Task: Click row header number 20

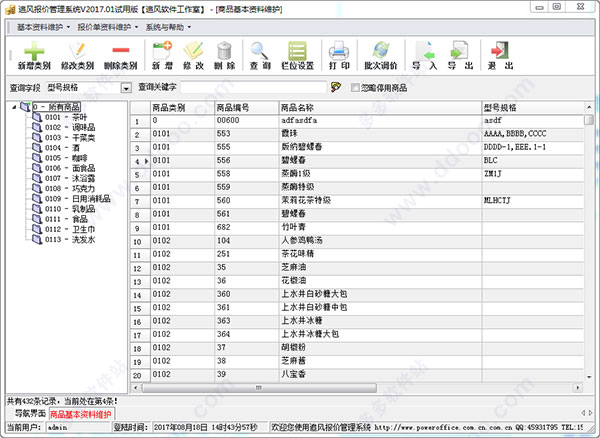Action: 140,375
